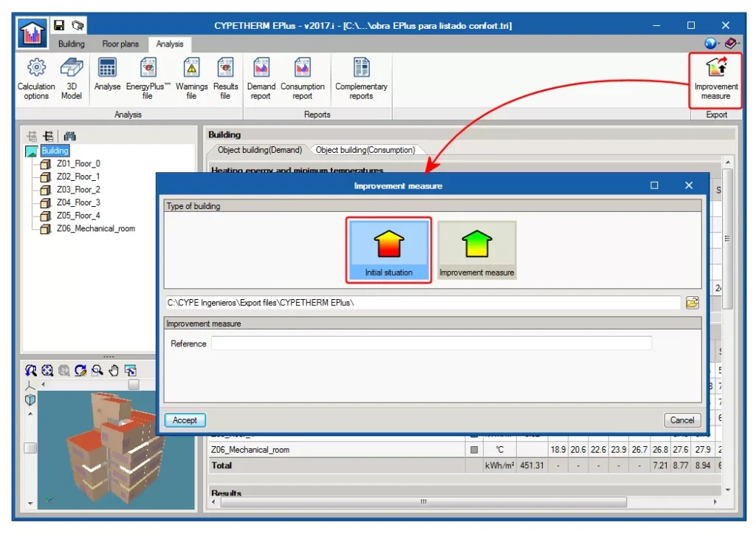Browse for export folder with folder icon

pyautogui.click(x=692, y=303)
